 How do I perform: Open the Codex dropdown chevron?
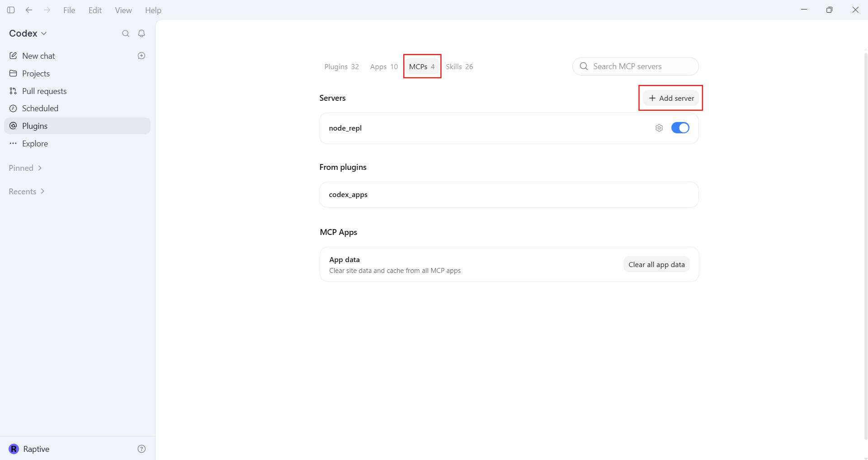pos(44,33)
